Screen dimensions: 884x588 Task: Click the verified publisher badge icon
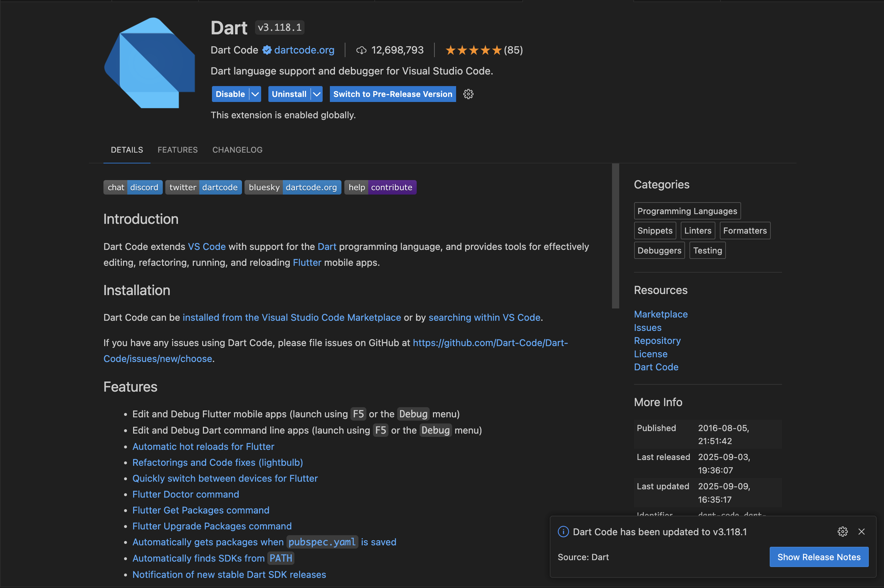(267, 50)
